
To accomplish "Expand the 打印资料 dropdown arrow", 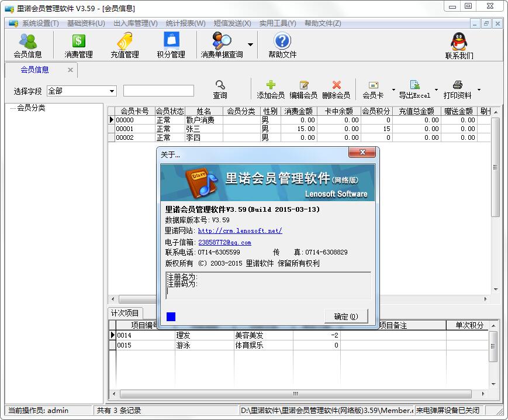I will [479, 89].
